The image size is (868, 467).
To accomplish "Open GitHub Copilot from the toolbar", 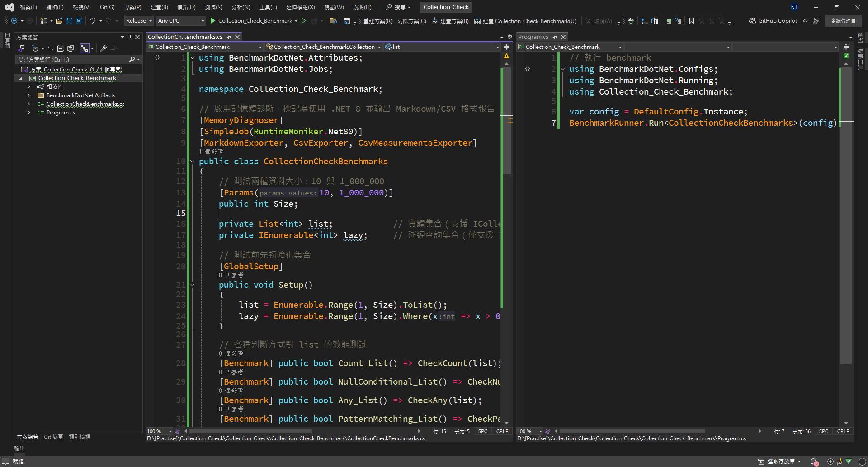I will pos(773,21).
